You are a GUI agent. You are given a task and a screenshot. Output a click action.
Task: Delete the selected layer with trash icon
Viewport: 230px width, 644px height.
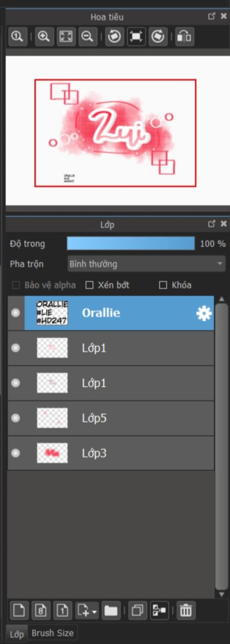186,611
